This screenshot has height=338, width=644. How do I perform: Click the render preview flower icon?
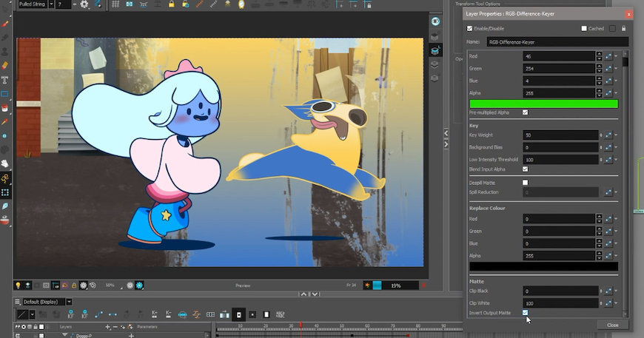coord(139,285)
